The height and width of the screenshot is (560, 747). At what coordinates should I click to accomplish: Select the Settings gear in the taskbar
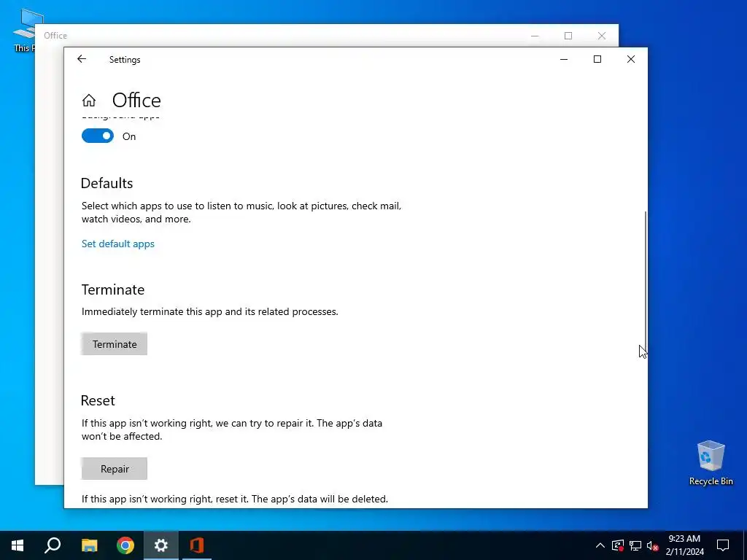[x=161, y=545]
